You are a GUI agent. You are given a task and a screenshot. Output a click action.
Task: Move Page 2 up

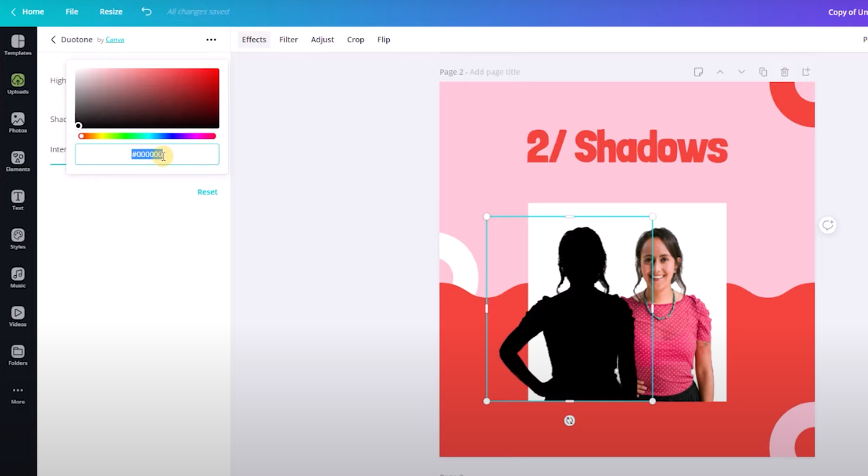[719, 72]
